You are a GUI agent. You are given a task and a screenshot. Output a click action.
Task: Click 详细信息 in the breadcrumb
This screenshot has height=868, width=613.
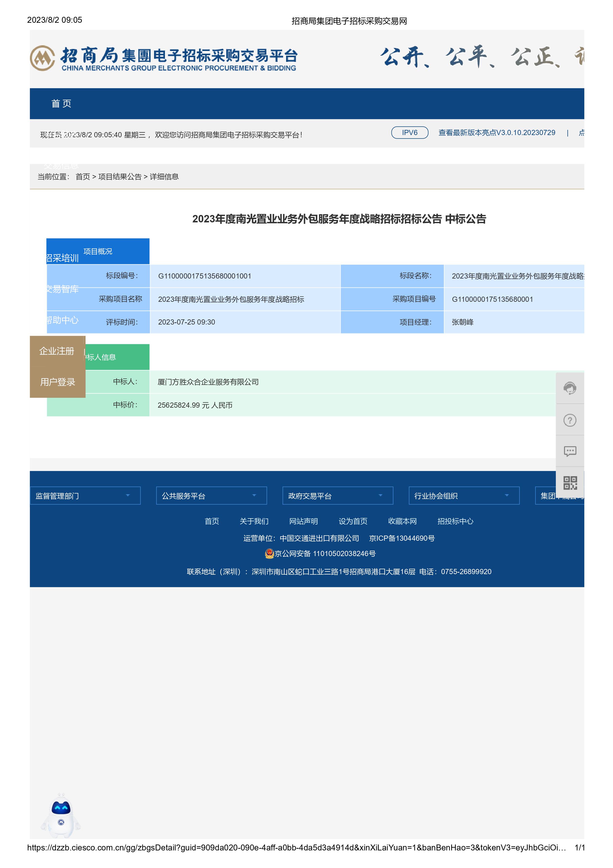164,177
